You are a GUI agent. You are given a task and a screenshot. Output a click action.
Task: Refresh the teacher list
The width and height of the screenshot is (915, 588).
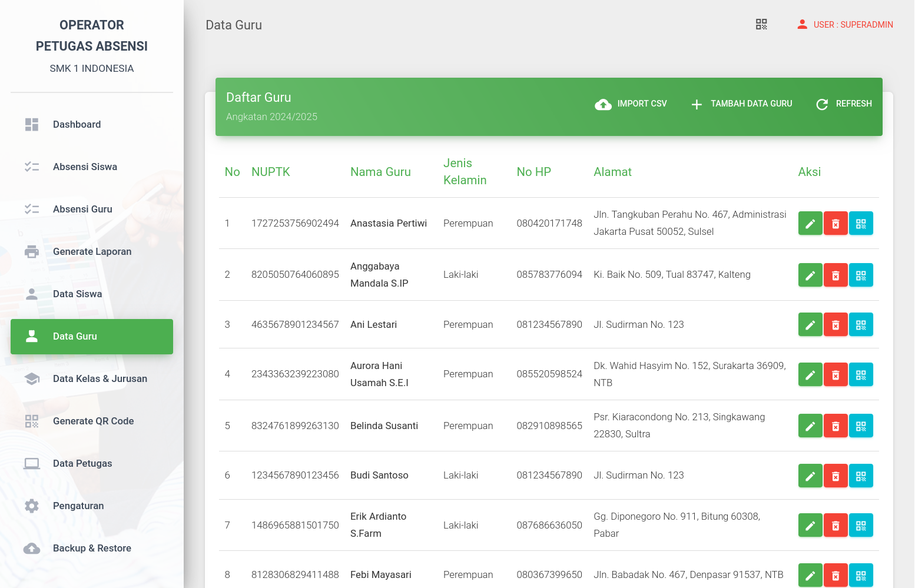coord(844,104)
